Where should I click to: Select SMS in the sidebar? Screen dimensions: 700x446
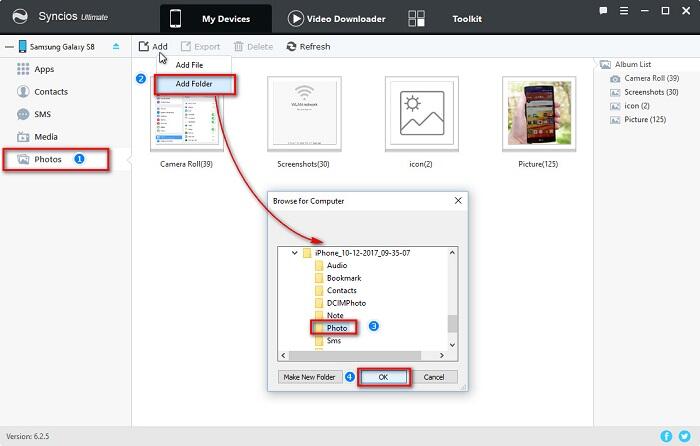[43, 114]
